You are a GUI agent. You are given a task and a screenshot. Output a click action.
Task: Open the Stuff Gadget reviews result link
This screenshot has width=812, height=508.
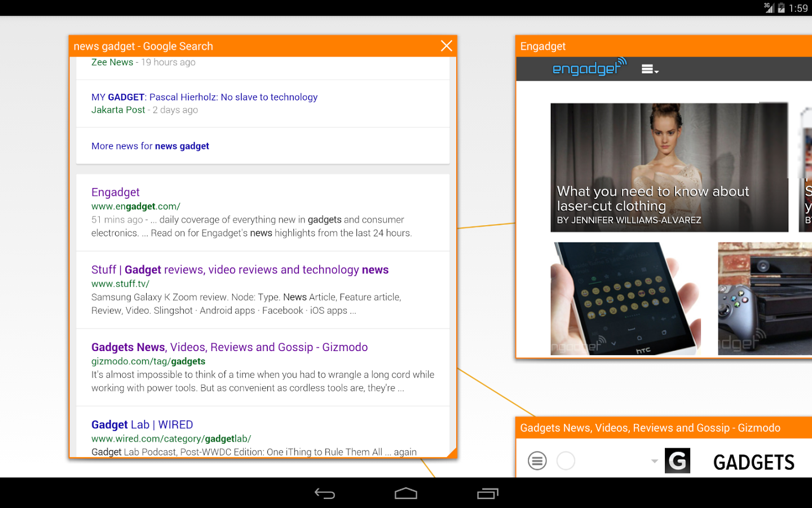point(240,270)
